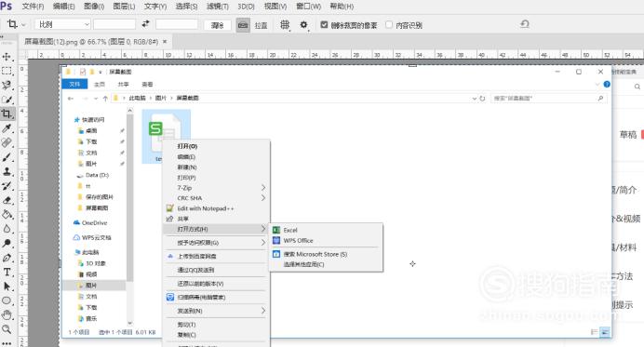
Task: Open the more tools ellipsis button
Action: point(7,343)
